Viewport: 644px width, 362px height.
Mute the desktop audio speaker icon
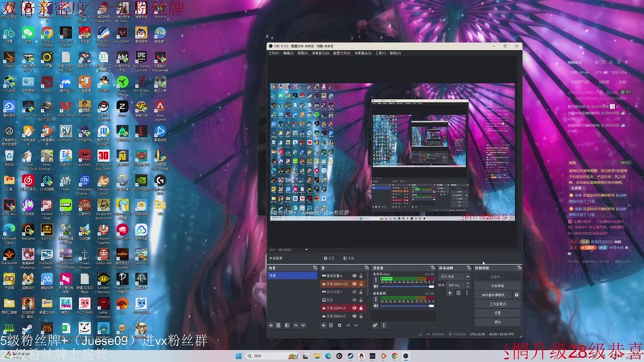(376, 306)
